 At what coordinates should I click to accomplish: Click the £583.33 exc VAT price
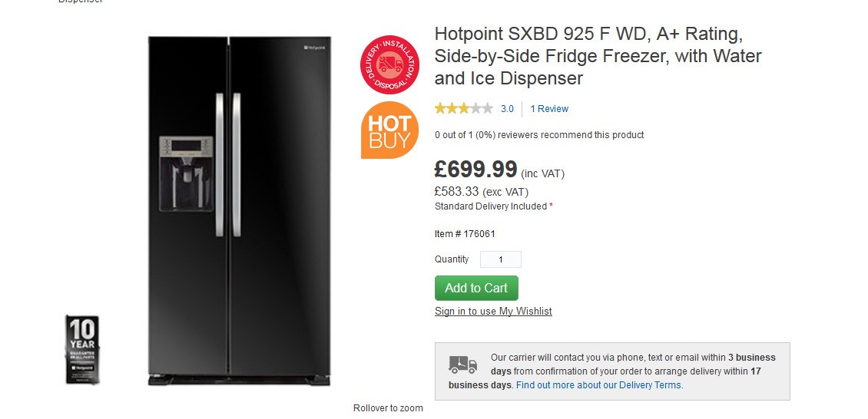click(482, 192)
